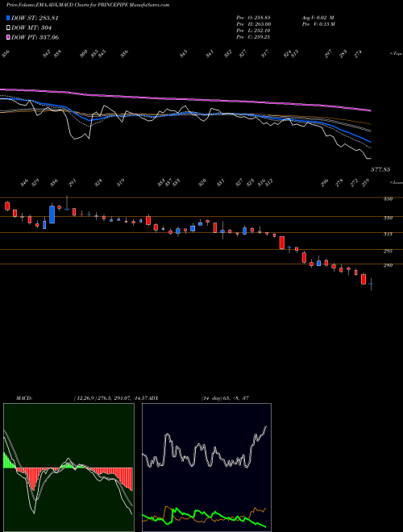The width and height of the screenshot is (403, 532).
Task: Click the 295 price level label
Action: pos(388,251)
